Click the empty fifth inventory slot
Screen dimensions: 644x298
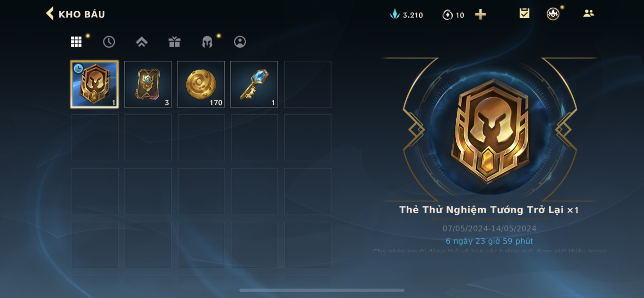click(x=308, y=85)
